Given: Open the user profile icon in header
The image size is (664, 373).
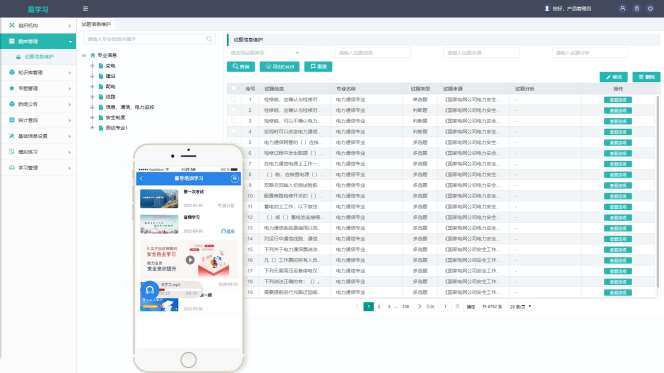Looking at the screenshot, I should 622,8.
